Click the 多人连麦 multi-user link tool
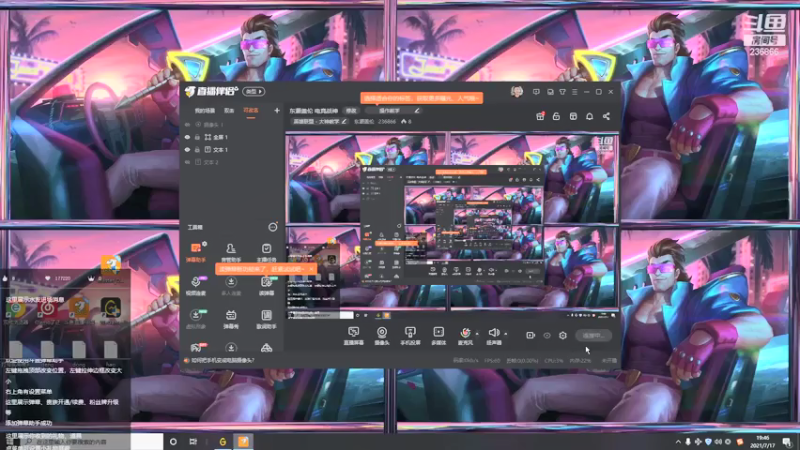The height and width of the screenshot is (450, 800). pyautogui.click(x=231, y=286)
